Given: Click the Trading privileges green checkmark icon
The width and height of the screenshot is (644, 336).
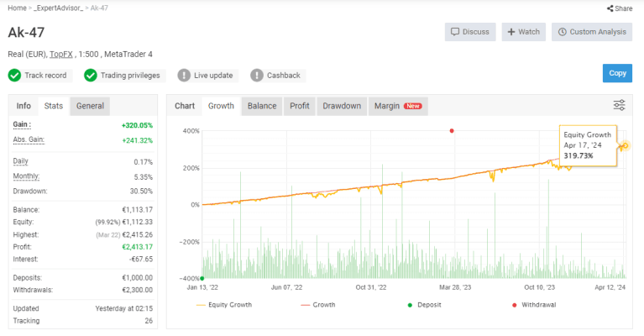Looking at the screenshot, I should (x=91, y=76).
